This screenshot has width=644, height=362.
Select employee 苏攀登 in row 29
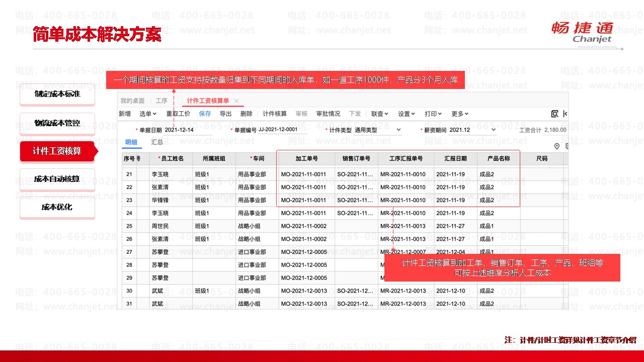(x=161, y=278)
